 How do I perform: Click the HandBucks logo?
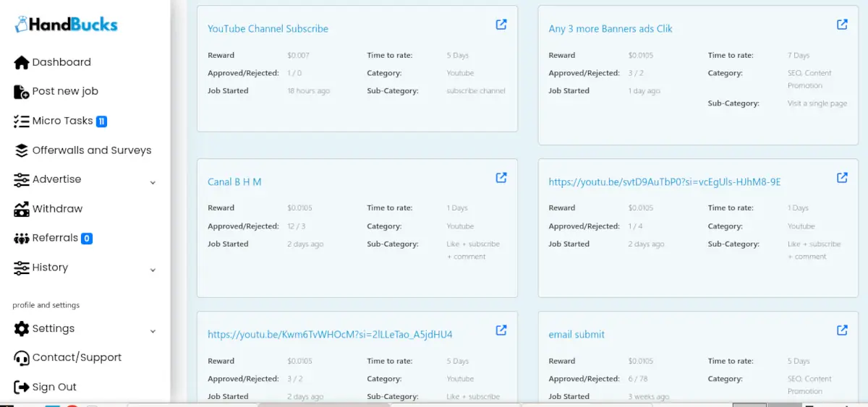67,25
